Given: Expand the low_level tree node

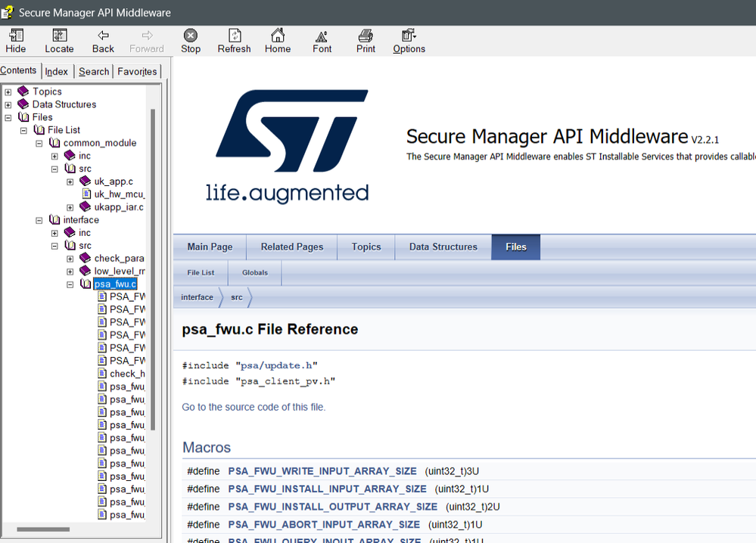Looking at the screenshot, I should pyautogui.click(x=70, y=271).
